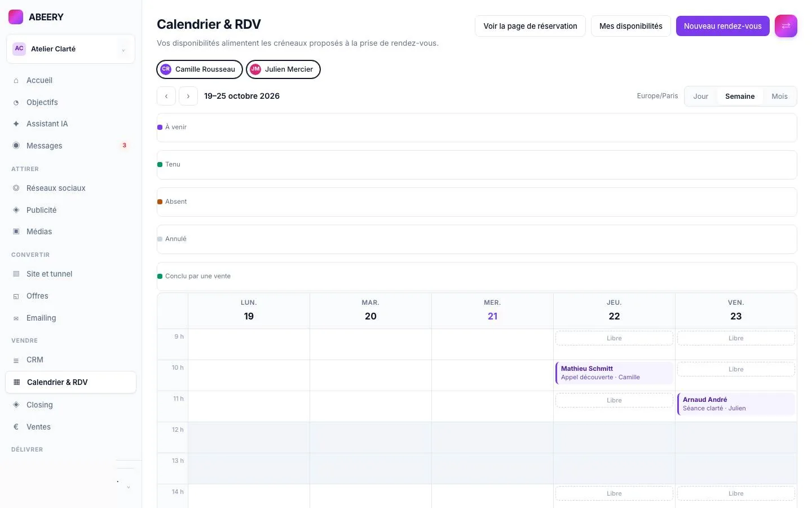Click the Closing sidebar icon
812x508 pixels.
click(16, 405)
